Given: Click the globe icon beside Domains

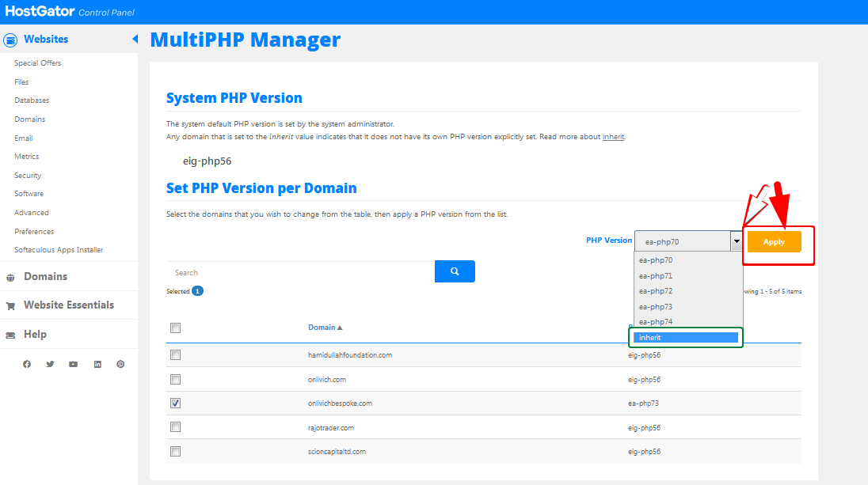Looking at the screenshot, I should [x=10, y=278].
